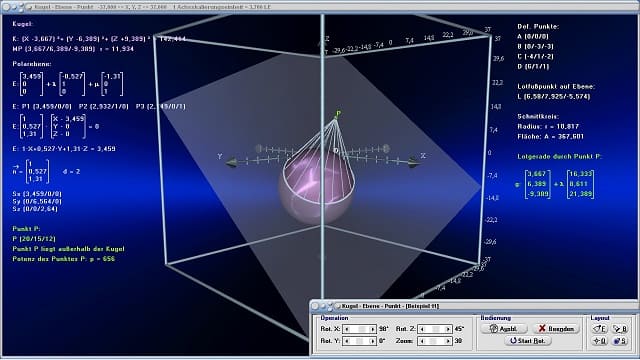Click the control panel window system icon
Viewport: 640px width, 360px height.
(338, 306)
